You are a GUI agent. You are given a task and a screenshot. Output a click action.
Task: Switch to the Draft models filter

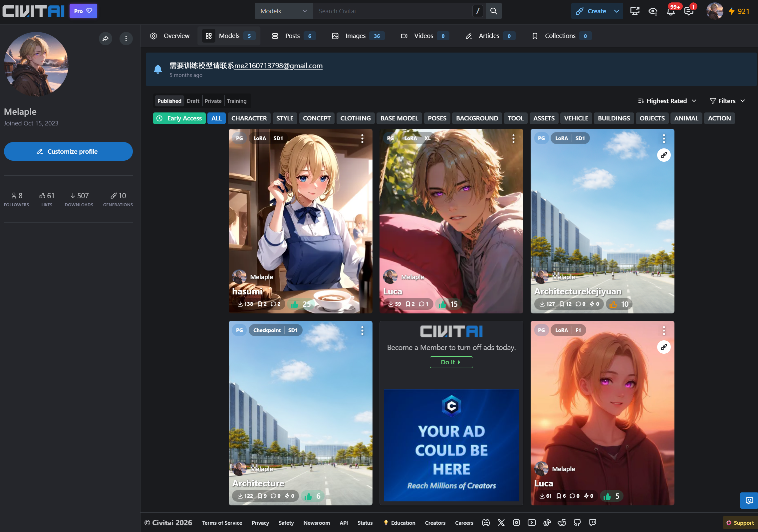193,101
